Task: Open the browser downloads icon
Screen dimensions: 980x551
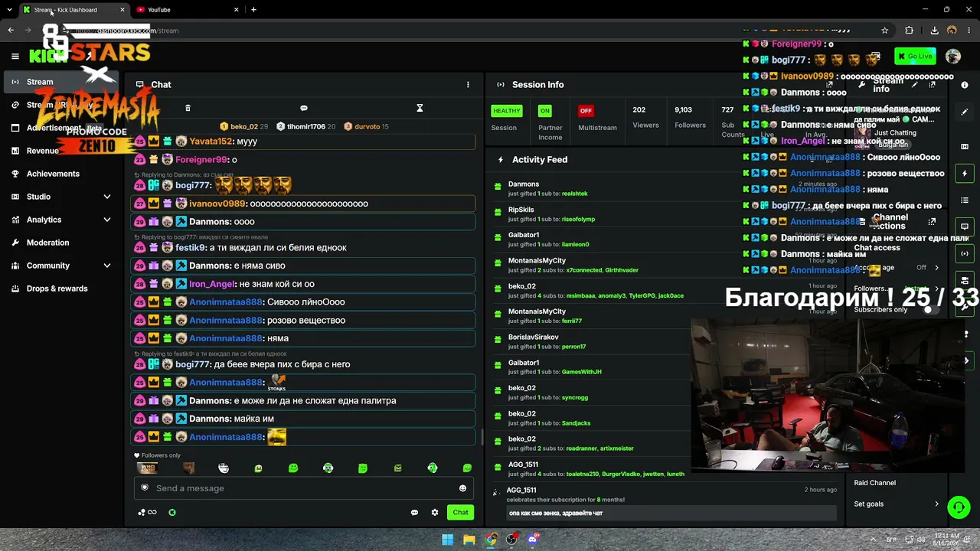Action: 934,31
